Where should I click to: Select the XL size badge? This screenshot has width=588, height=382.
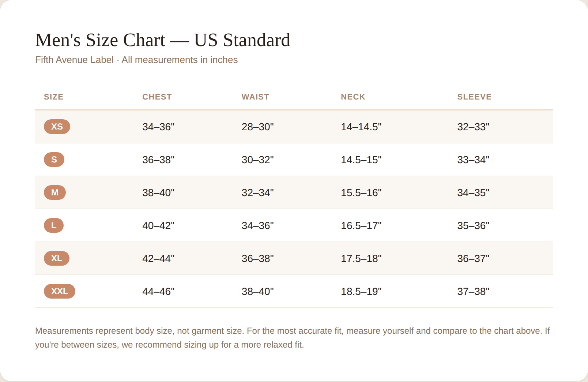point(57,258)
